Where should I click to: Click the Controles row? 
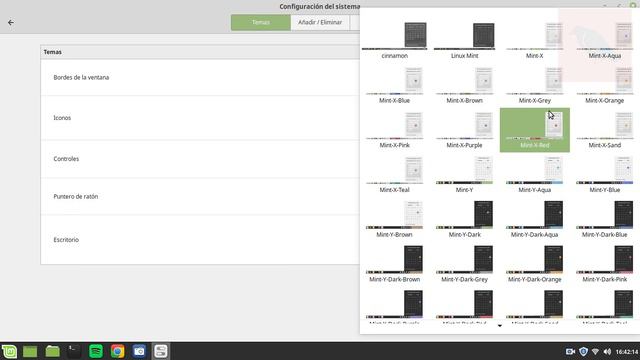coord(200,159)
